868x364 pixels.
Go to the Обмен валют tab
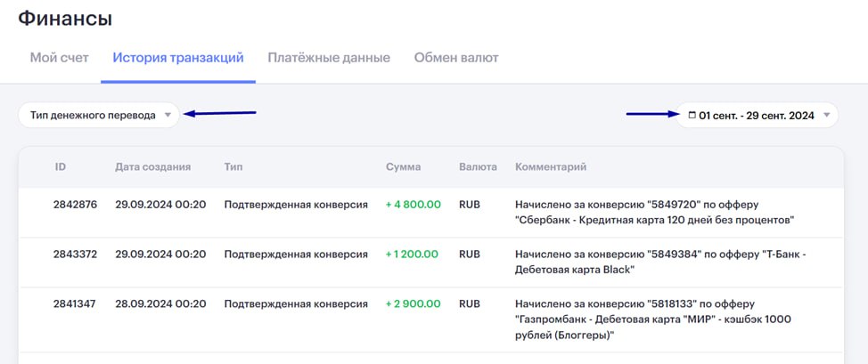pos(456,58)
